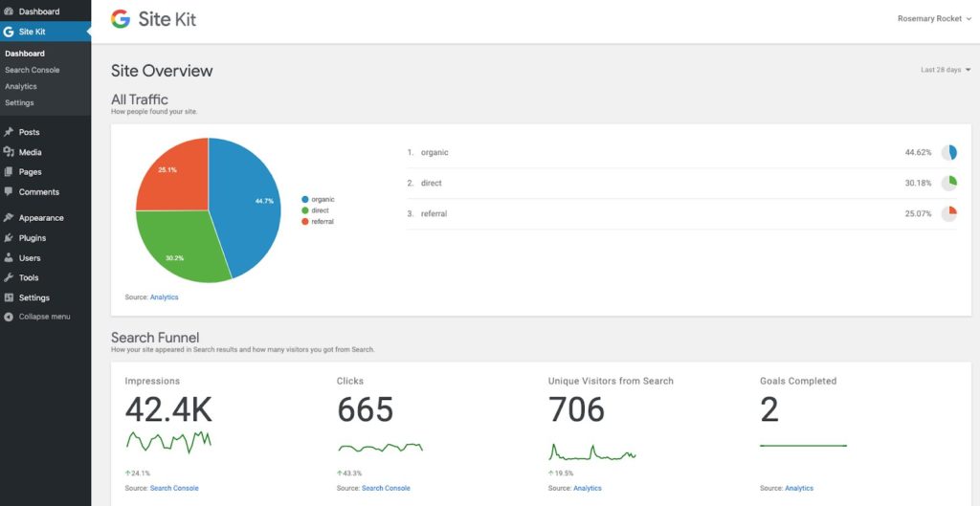
Task: Open the Comments menu
Action: click(x=46, y=191)
